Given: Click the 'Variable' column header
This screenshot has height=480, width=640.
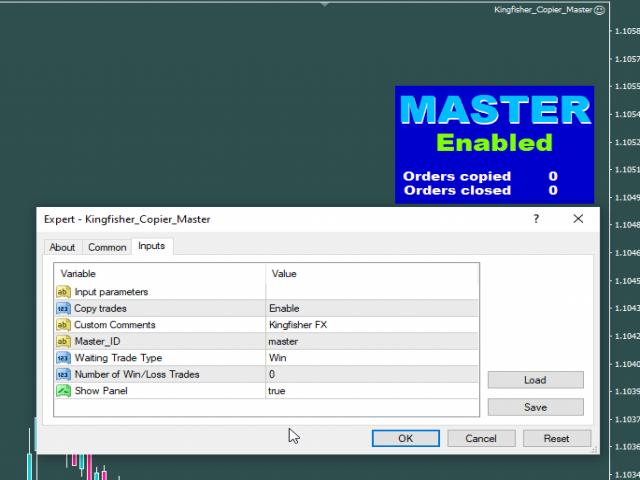Looking at the screenshot, I should (x=160, y=273).
